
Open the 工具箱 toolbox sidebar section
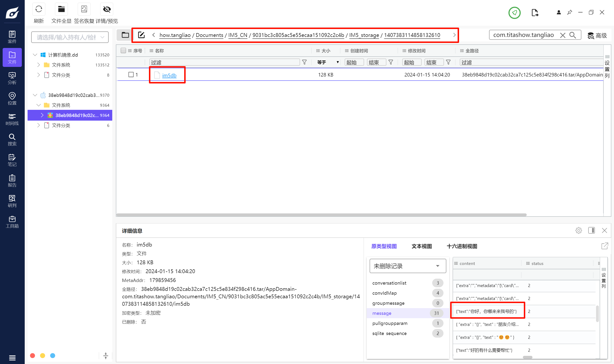12,222
